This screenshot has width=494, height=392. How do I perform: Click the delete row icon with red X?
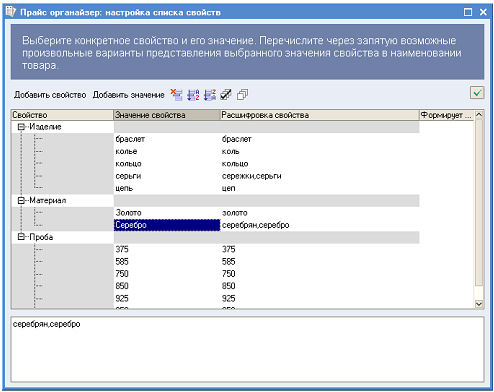pos(176,95)
